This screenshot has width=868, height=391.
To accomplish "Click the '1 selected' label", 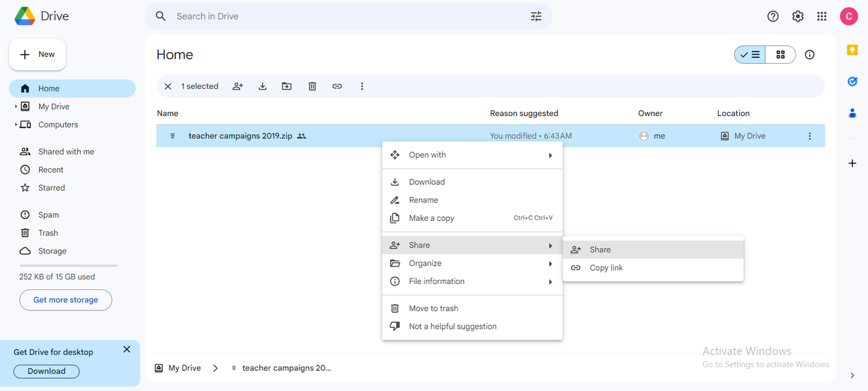I will tap(199, 86).
